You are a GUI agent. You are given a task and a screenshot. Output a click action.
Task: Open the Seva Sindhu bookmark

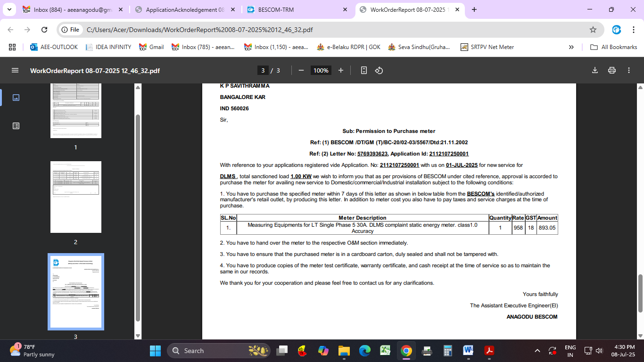click(x=419, y=47)
